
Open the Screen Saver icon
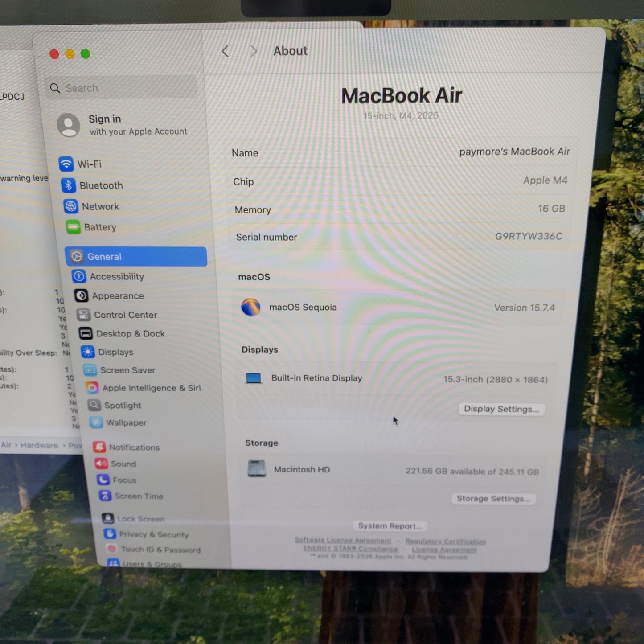point(90,370)
